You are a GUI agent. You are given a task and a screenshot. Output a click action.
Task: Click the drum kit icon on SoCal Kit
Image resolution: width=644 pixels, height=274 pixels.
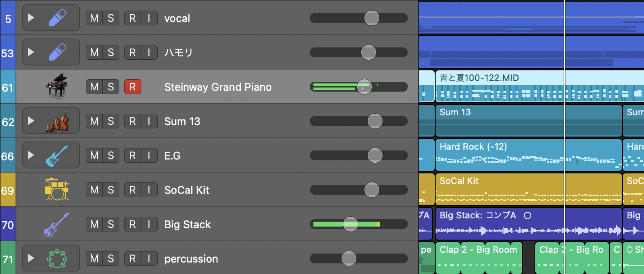(56, 190)
